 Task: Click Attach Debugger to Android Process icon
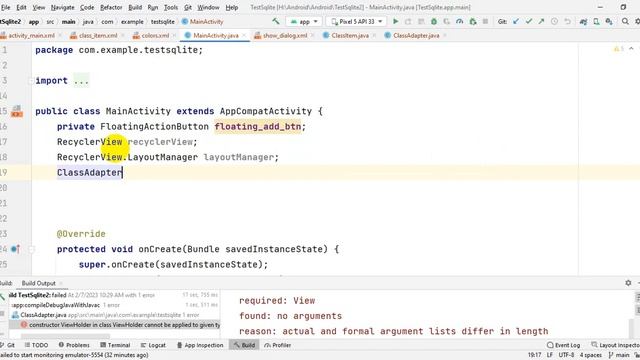coord(473,21)
